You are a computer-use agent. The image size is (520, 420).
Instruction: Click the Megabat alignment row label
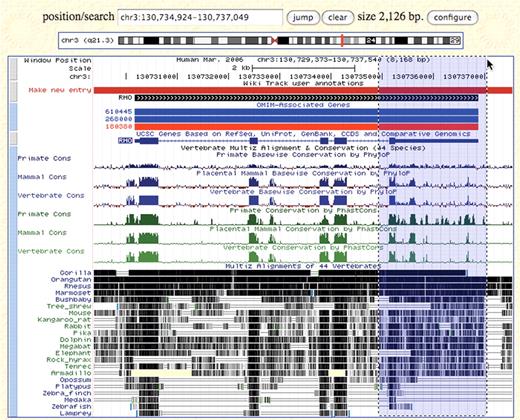click(x=75, y=346)
